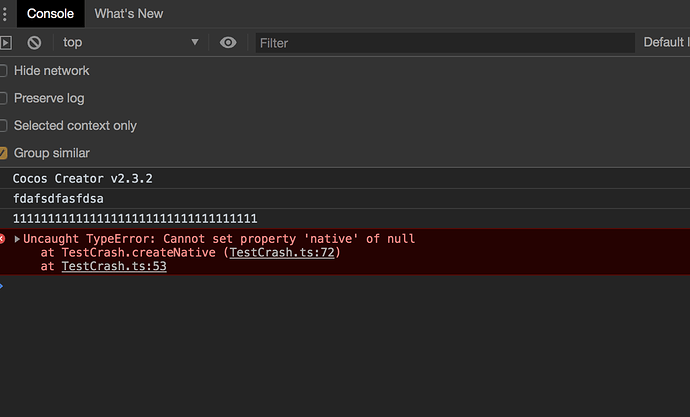Viewport: 690px width, 417px height.
Task: Expand the Uncaught TypeError stack trace
Action: point(17,239)
